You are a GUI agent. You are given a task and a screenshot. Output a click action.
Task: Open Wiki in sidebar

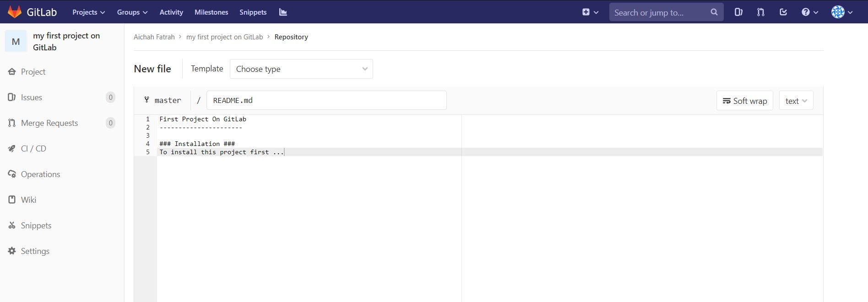(x=28, y=200)
